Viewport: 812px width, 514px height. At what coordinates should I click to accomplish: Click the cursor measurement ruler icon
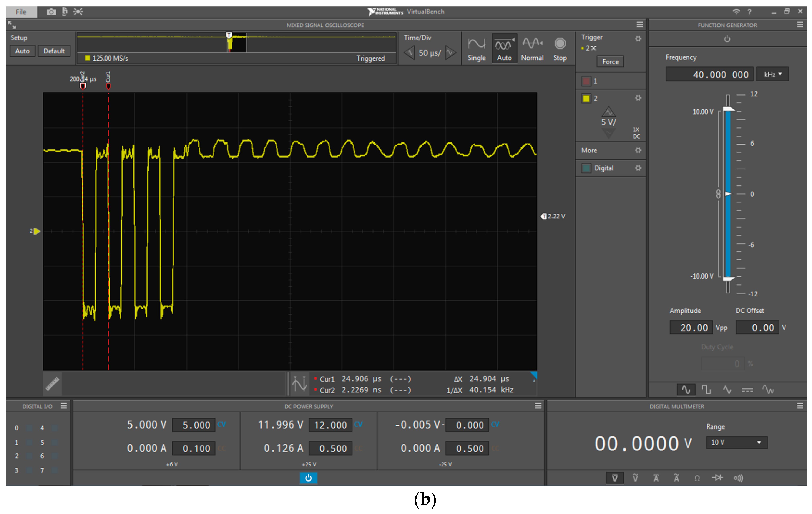click(x=52, y=384)
